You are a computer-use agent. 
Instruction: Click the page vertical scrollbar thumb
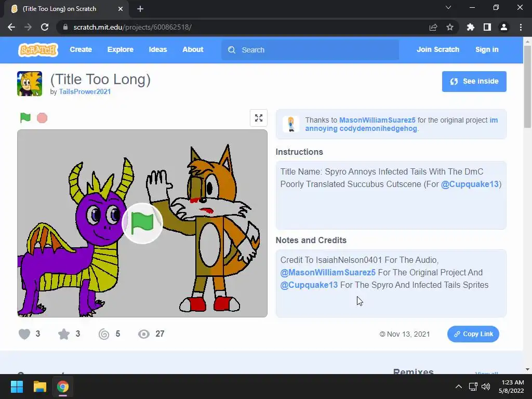coord(527,87)
